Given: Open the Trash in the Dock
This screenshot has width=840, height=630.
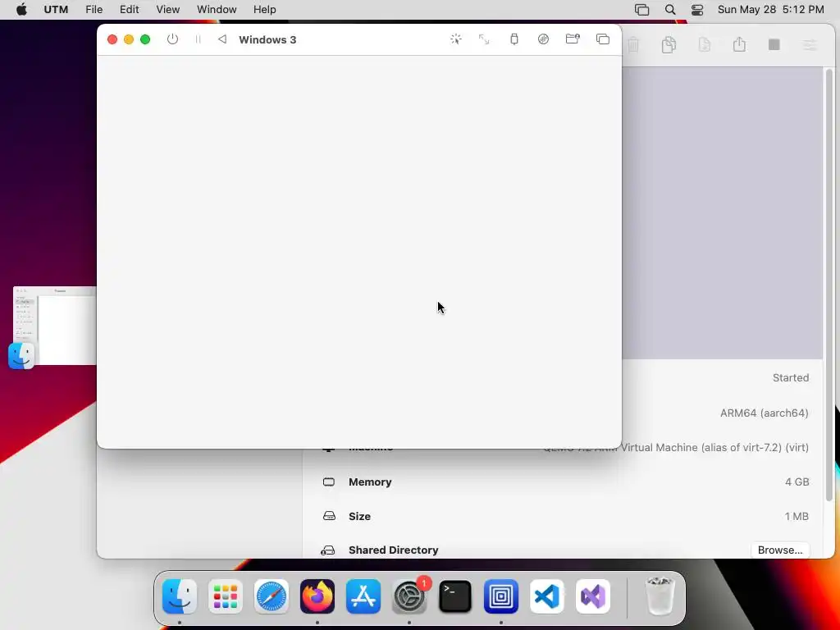Looking at the screenshot, I should (x=660, y=596).
